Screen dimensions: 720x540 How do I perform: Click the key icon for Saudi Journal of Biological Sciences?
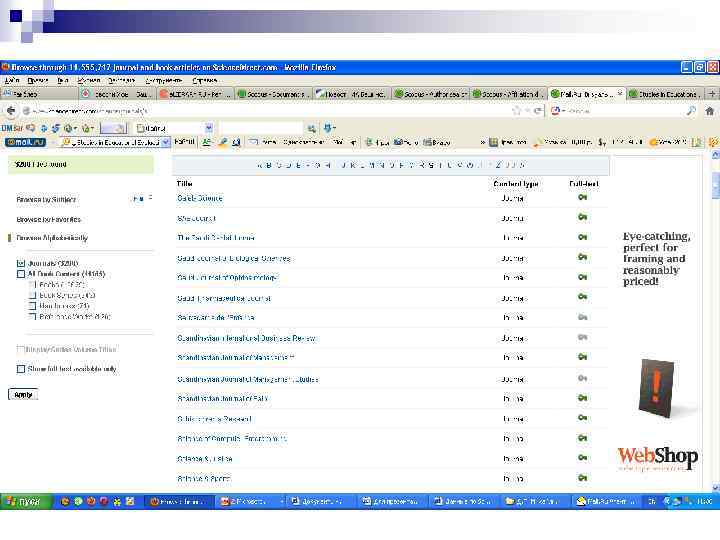(x=582, y=257)
